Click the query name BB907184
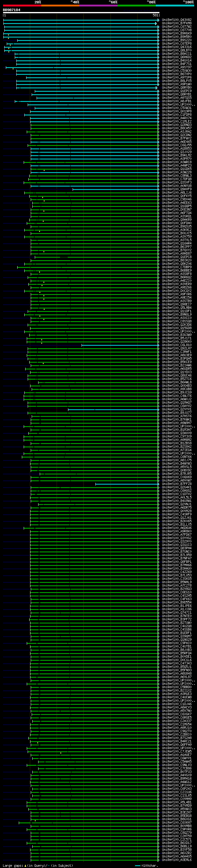Viewport: 197px width, 868px height. pos(11,10)
